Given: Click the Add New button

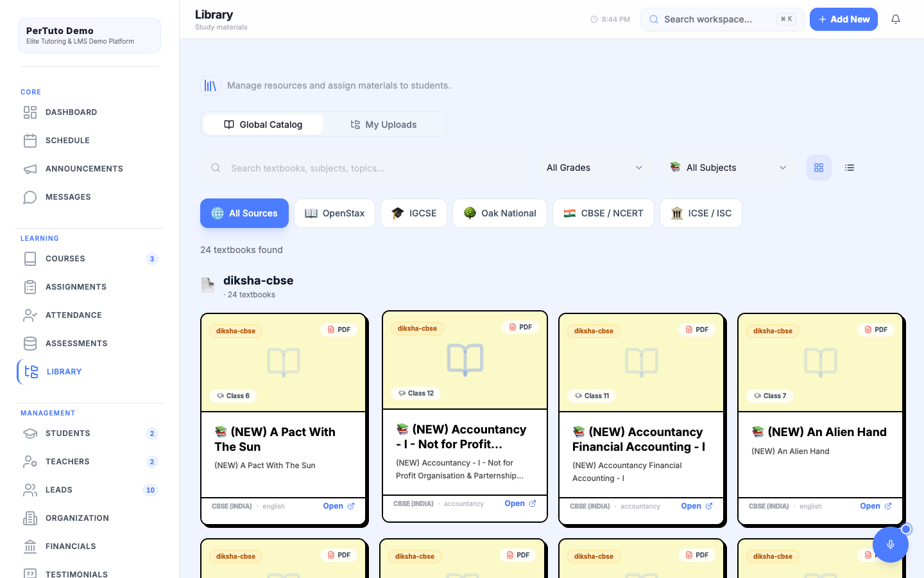Looking at the screenshot, I should pos(844,19).
